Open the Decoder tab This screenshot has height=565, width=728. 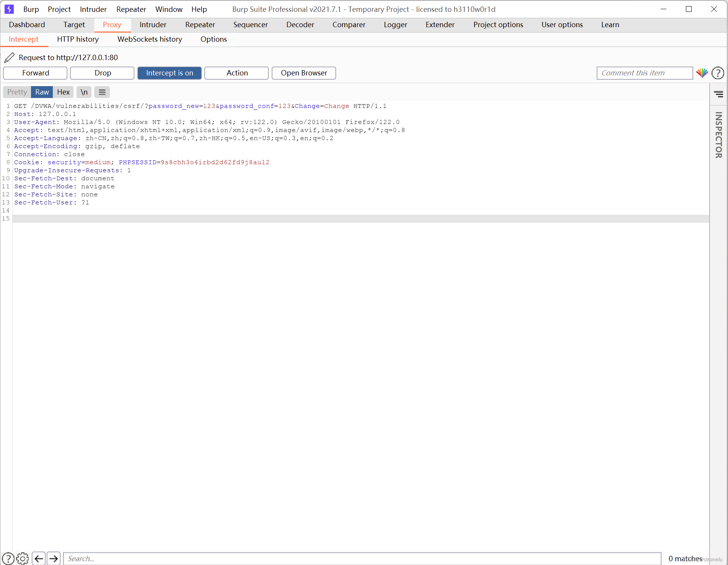pyautogui.click(x=300, y=24)
